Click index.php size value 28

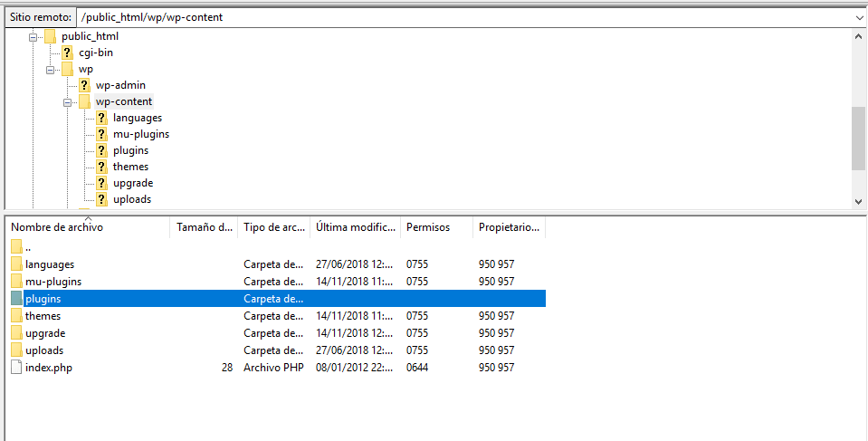(227, 368)
